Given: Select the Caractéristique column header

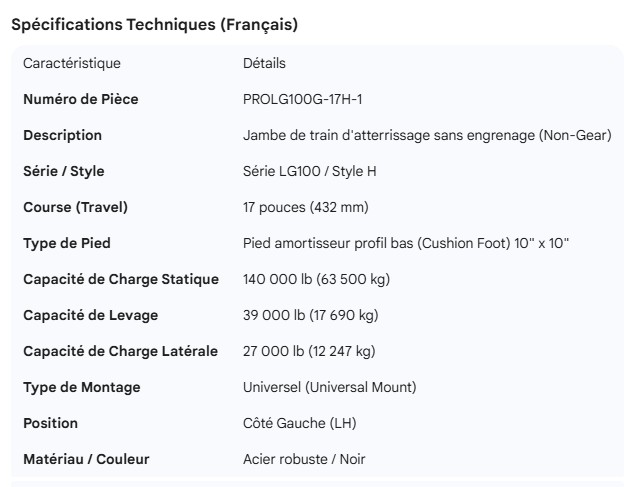Looking at the screenshot, I should [72, 63].
